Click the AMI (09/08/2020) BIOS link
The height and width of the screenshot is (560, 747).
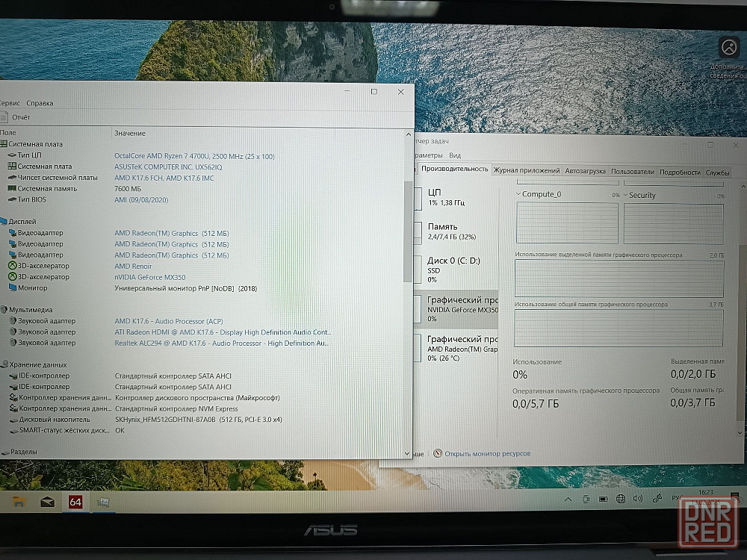tap(141, 200)
